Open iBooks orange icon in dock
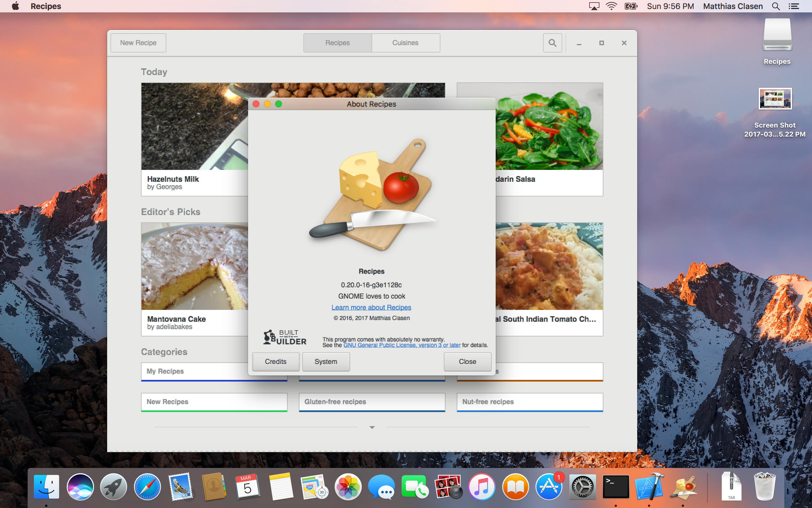 coord(515,487)
